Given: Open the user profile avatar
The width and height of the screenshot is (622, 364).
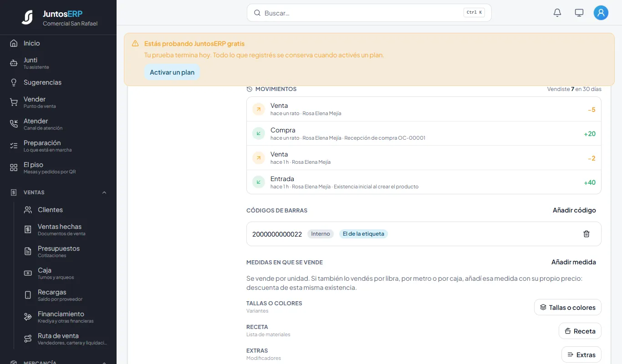Looking at the screenshot, I should point(601,13).
